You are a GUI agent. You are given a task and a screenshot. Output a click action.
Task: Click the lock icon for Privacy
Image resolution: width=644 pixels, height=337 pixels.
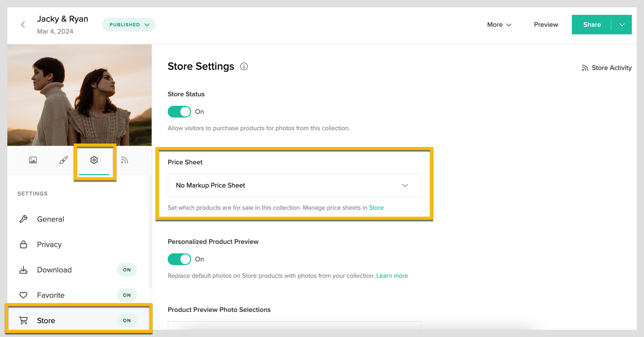pos(24,245)
